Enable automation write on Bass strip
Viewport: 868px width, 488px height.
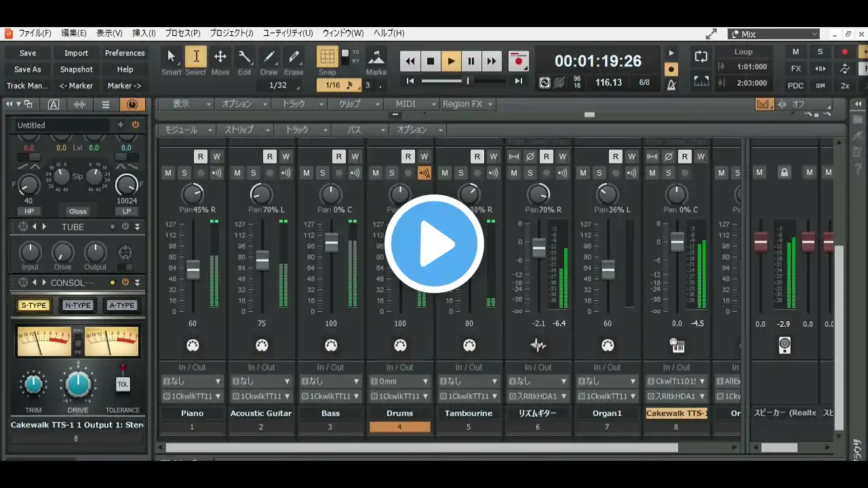click(355, 157)
